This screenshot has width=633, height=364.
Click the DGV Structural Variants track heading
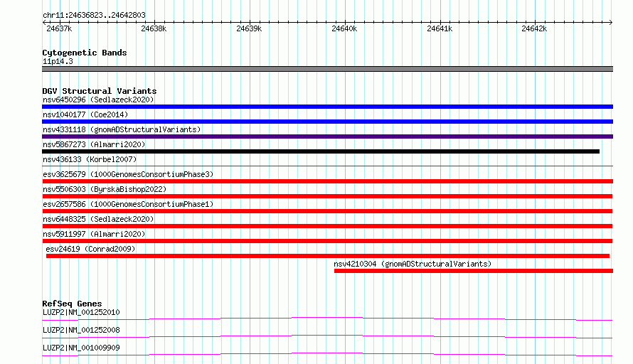click(x=100, y=91)
